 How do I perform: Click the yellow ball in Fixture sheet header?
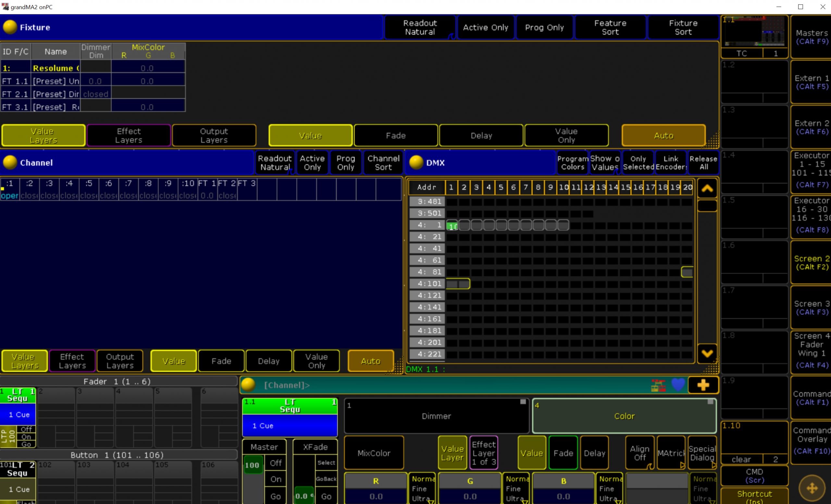[x=10, y=27]
